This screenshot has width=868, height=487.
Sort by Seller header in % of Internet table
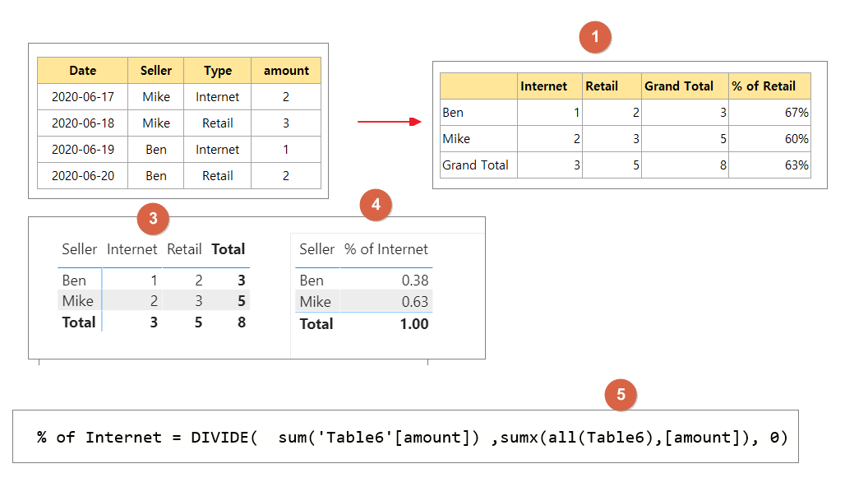point(316,249)
